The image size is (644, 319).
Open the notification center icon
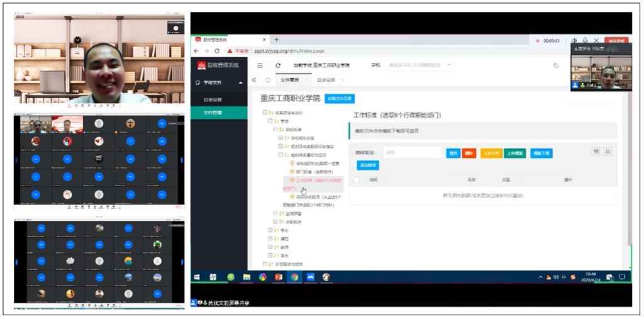622,277
